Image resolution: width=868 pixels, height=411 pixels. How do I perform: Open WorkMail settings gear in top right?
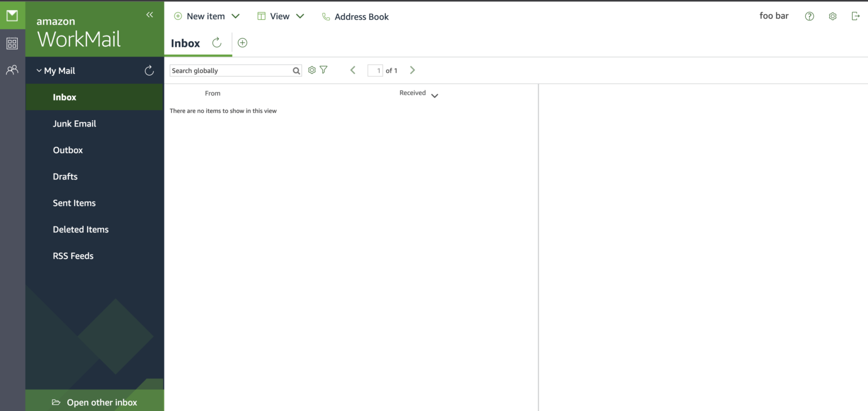pyautogui.click(x=832, y=16)
